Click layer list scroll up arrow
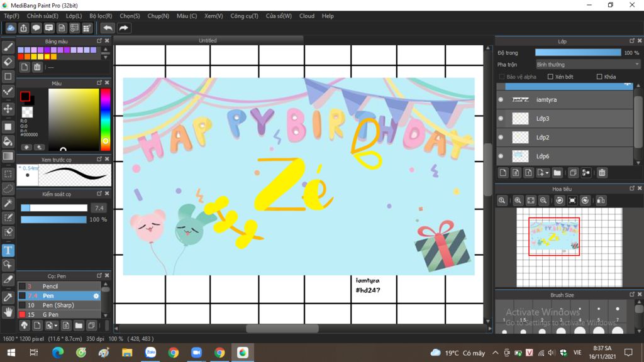 [638, 85]
